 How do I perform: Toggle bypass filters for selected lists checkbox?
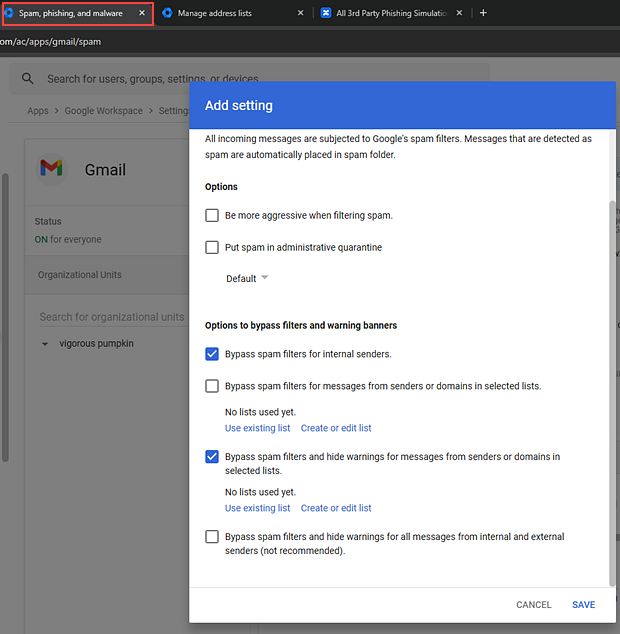click(212, 386)
